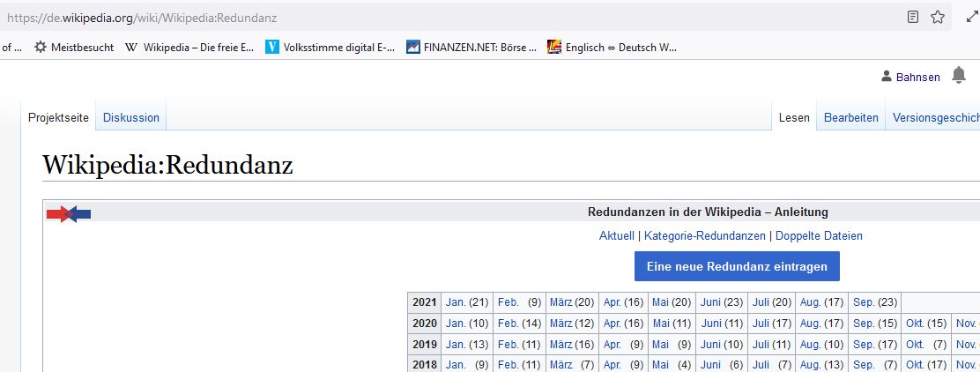Open Okt. 2018 redundancy list
980x372 pixels.
click(915, 364)
